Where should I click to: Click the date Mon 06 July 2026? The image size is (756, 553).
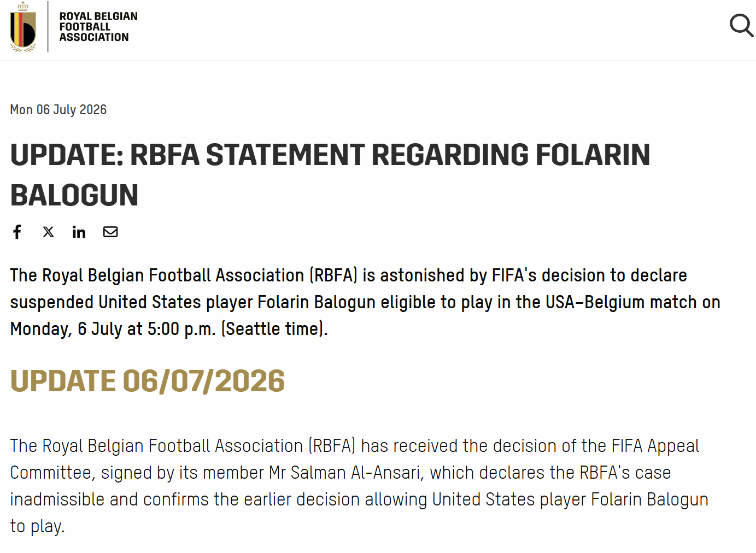point(58,110)
